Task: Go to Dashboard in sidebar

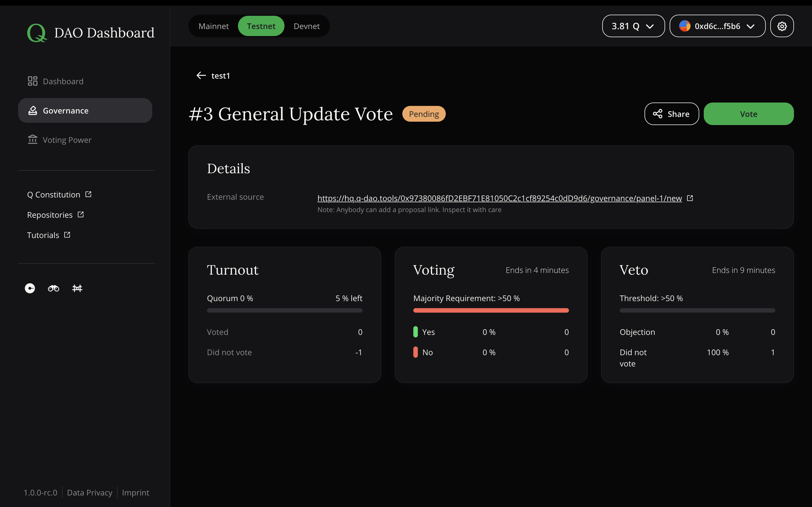Action: click(63, 81)
